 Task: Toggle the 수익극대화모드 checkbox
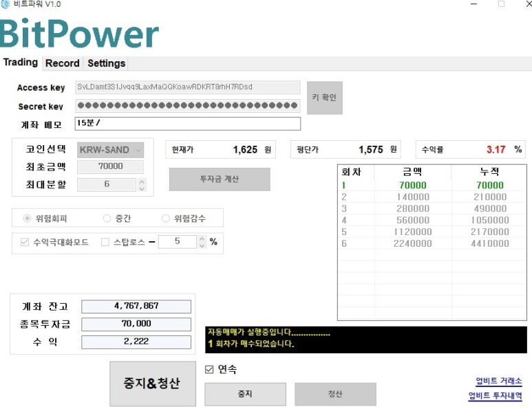tap(24, 242)
